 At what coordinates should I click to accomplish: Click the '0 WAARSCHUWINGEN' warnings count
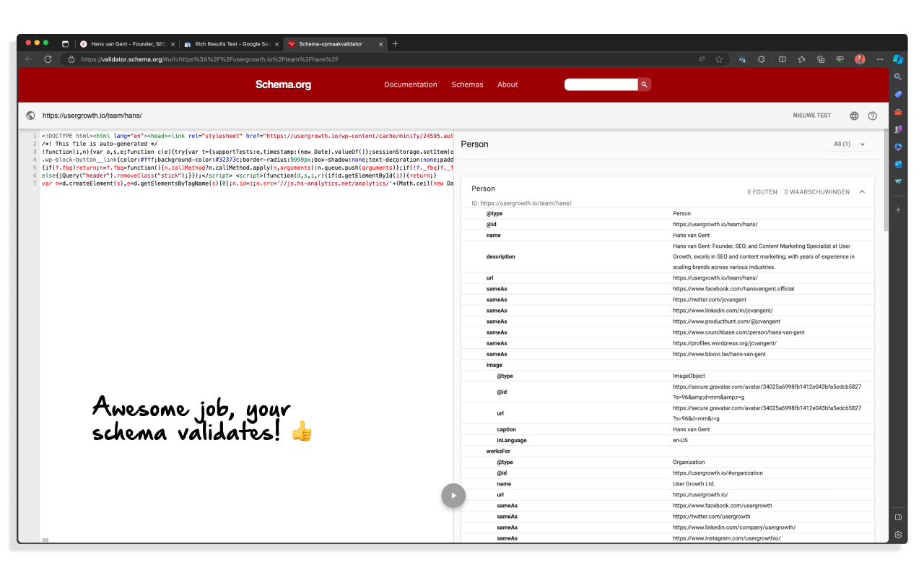[816, 192]
